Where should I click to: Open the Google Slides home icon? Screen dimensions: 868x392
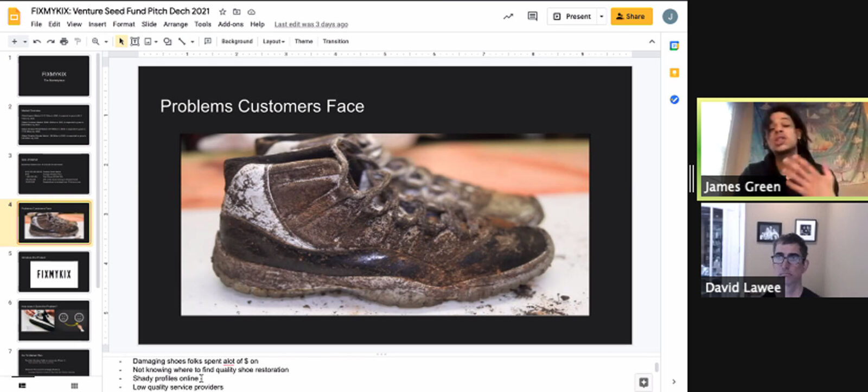[x=14, y=16]
